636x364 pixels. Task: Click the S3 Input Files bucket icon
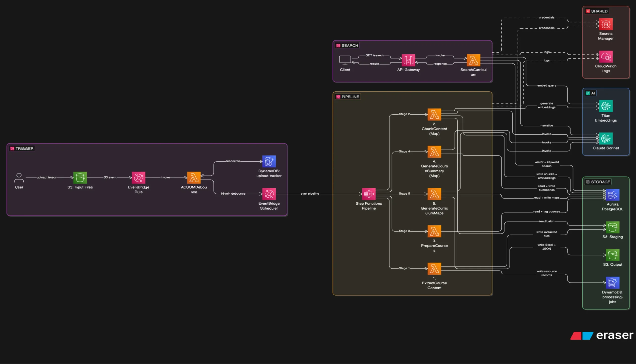[80, 178]
